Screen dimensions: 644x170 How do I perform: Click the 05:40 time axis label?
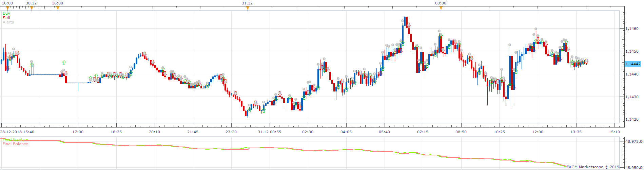[x=385, y=132]
